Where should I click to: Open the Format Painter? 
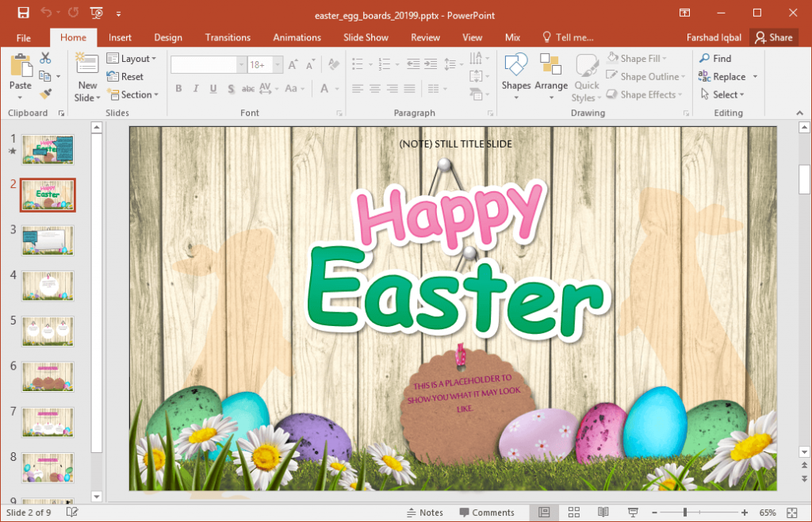47,94
